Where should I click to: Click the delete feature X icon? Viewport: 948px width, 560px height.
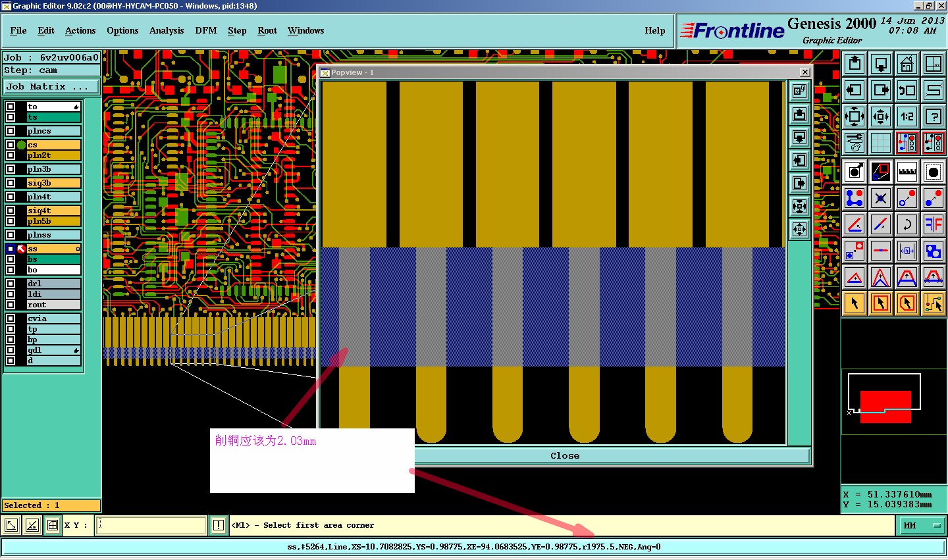click(x=881, y=198)
